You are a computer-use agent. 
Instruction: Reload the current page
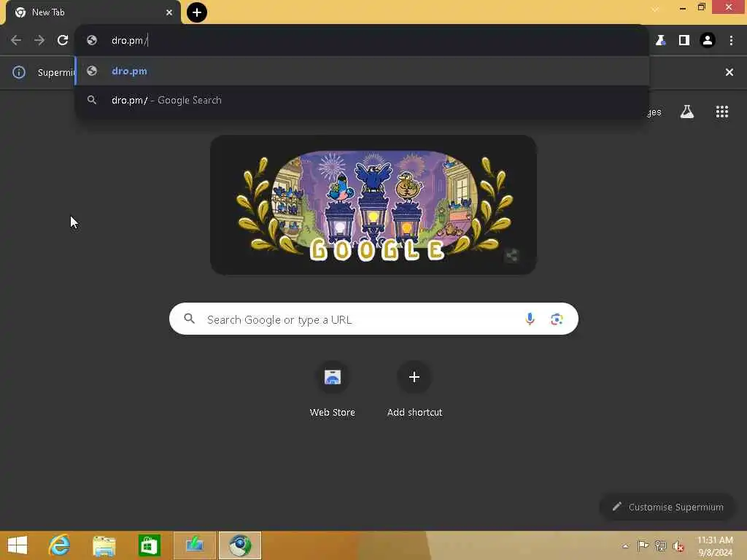point(63,41)
